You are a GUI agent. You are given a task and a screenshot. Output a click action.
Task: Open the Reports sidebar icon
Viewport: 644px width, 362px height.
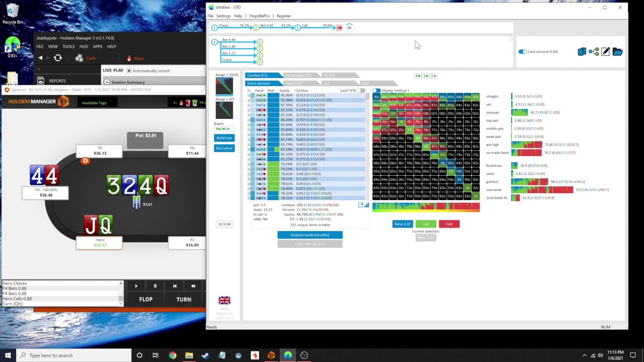coord(40,80)
